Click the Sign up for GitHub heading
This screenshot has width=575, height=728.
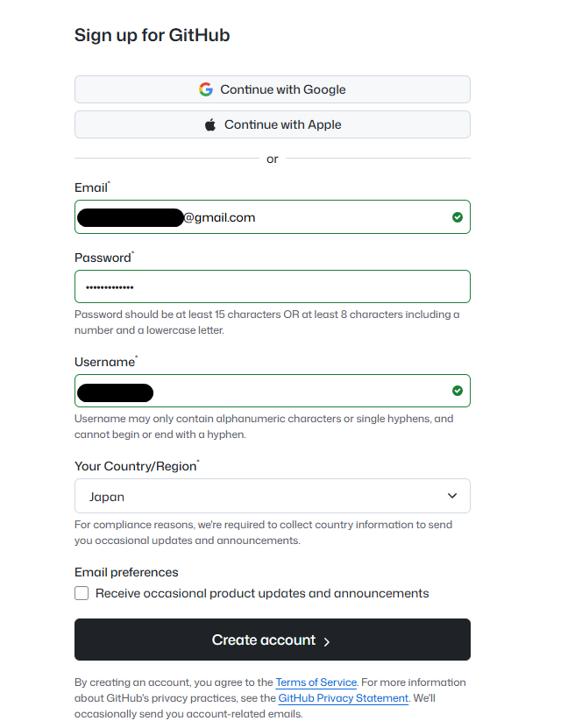click(x=152, y=35)
